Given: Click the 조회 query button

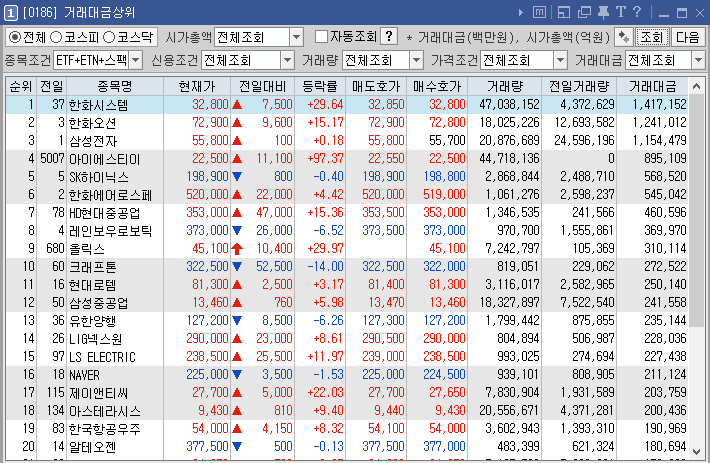Looking at the screenshot, I should [x=652, y=37].
